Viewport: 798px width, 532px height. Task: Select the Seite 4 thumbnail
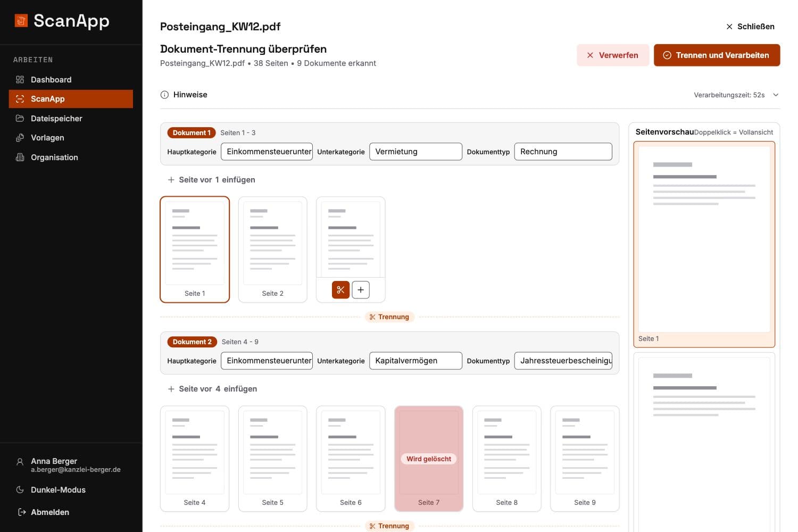[195, 459]
